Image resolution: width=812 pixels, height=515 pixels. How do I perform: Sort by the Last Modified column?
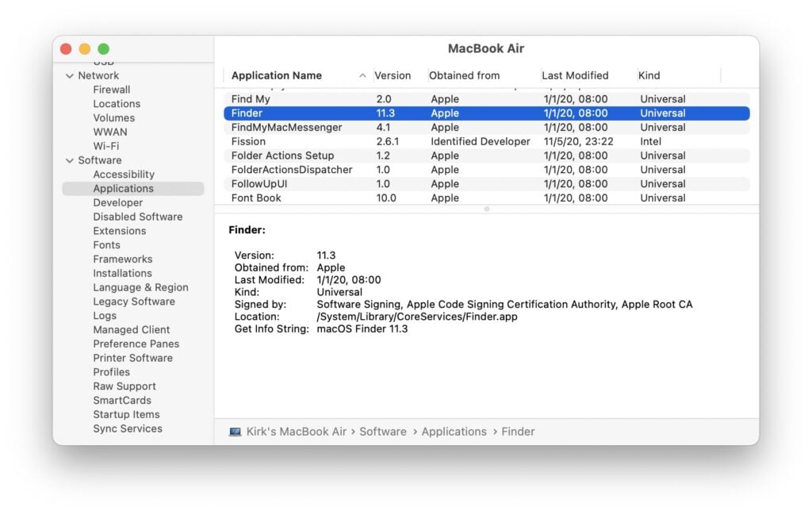(575, 75)
